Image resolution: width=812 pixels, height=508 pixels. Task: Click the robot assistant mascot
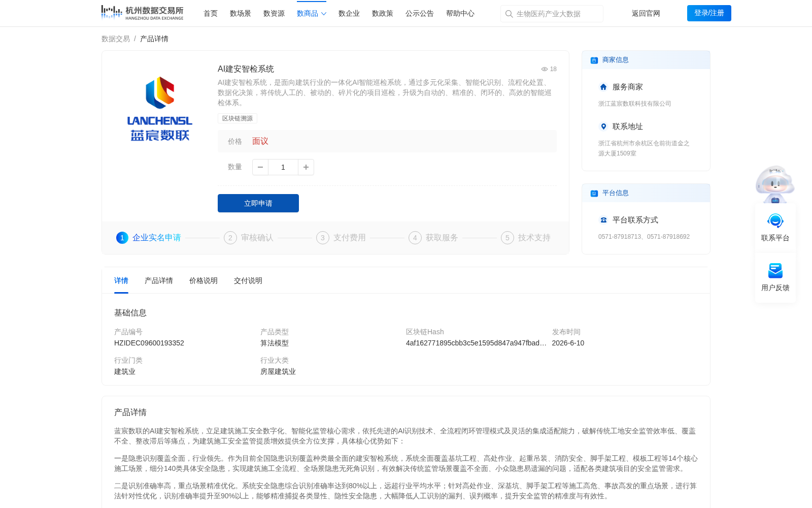775,184
